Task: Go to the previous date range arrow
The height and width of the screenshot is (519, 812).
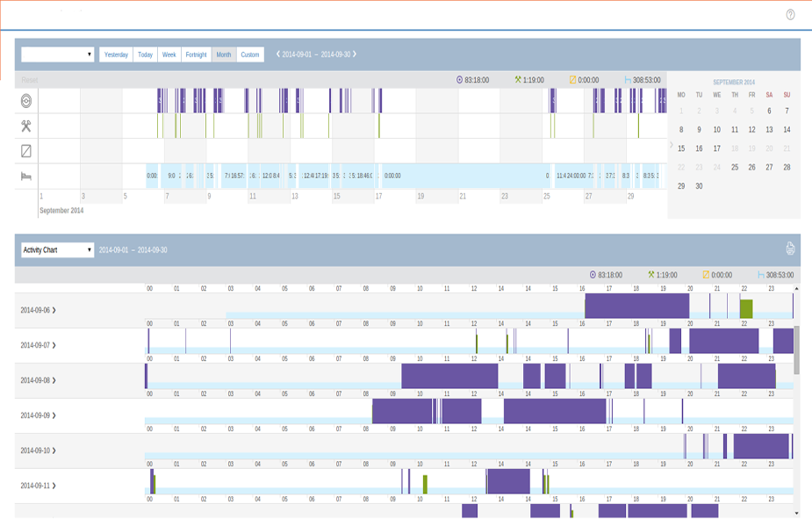Action: [278, 54]
